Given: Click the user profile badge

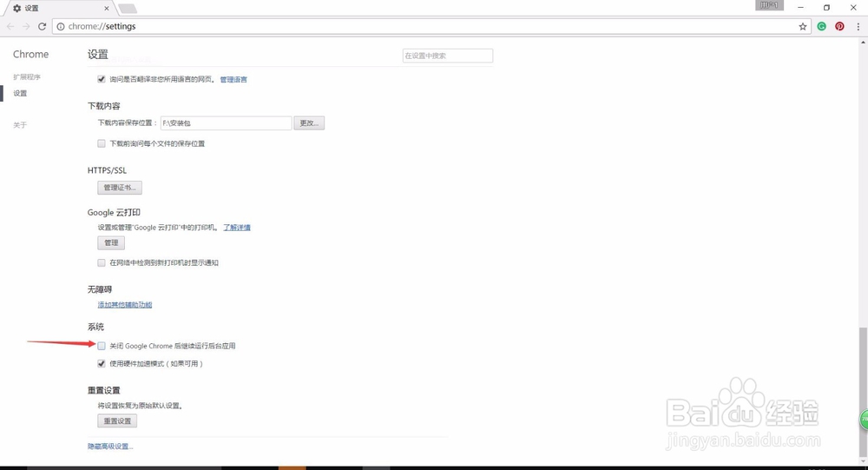Looking at the screenshot, I should point(769,5).
